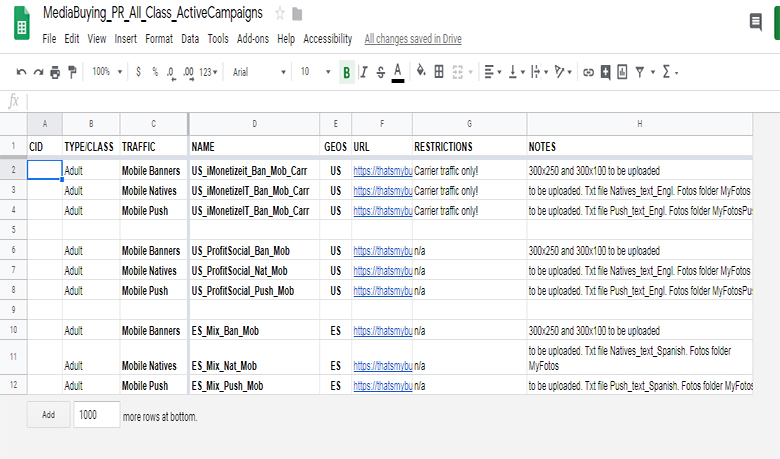Screen dimensions: 780x459
Task: Decrease decimal places
Action: (x=171, y=73)
